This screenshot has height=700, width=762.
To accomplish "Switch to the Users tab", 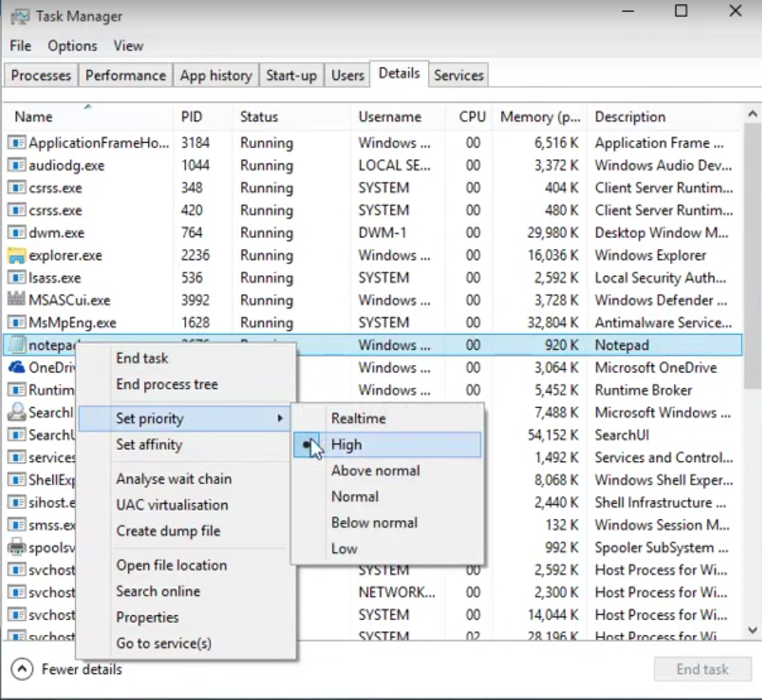I will (347, 76).
